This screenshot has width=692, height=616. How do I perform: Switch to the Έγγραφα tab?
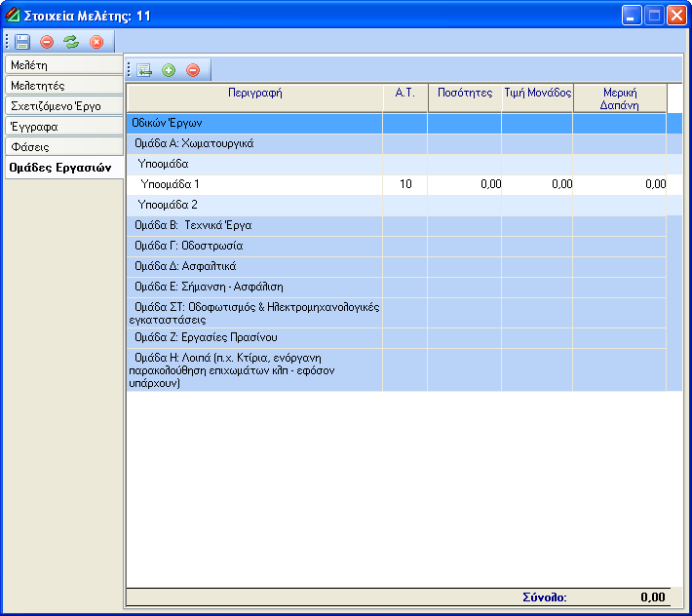click(x=64, y=126)
